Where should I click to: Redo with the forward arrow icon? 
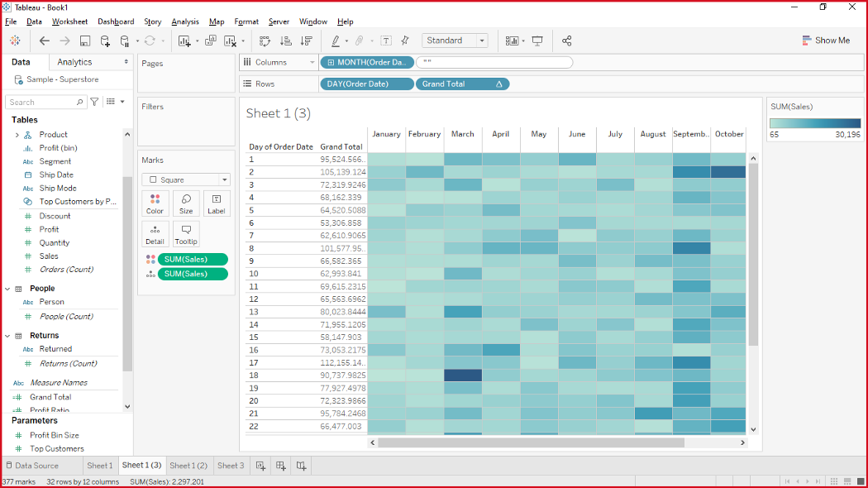pos(64,41)
